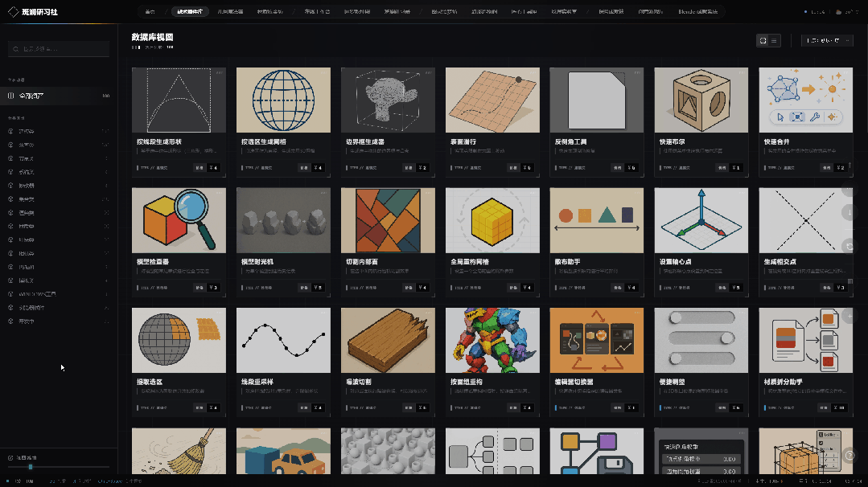Open the 切割内部面 mosaic thumbnail
Viewport: 868px width, 487px height.
(x=388, y=220)
